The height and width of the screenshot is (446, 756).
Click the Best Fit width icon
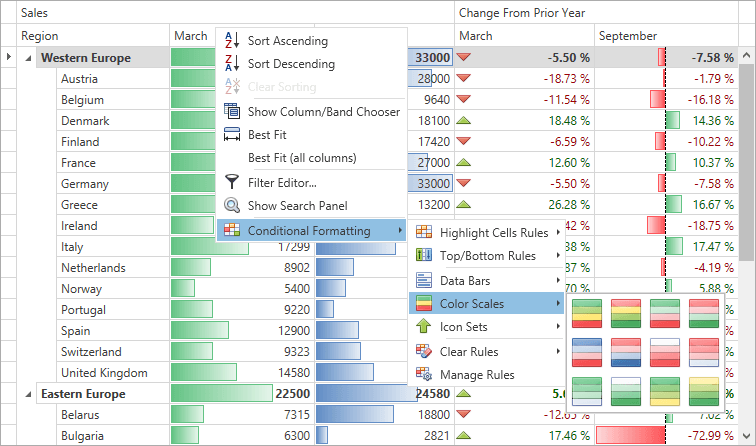(232, 135)
